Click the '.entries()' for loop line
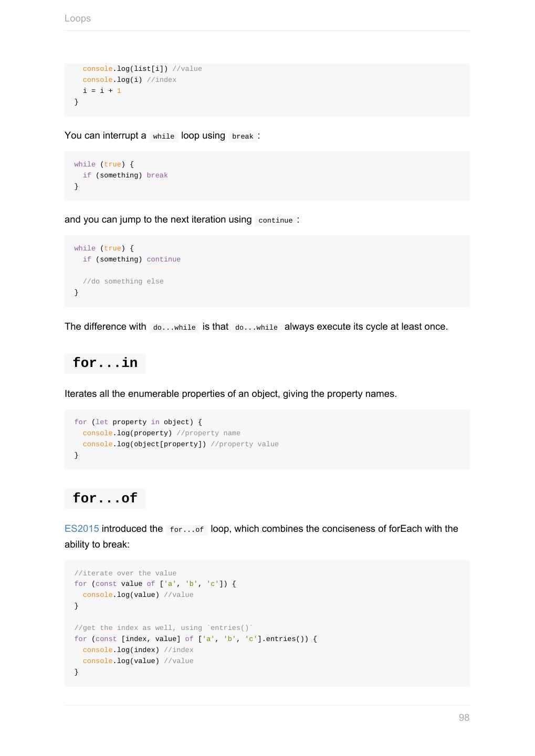535x756 pixels. 196,639
